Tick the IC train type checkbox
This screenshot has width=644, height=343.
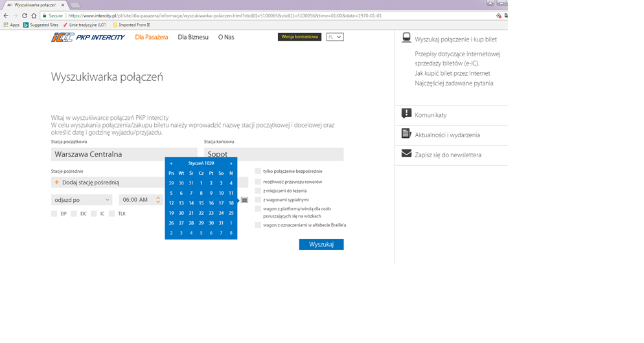point(93,214)
